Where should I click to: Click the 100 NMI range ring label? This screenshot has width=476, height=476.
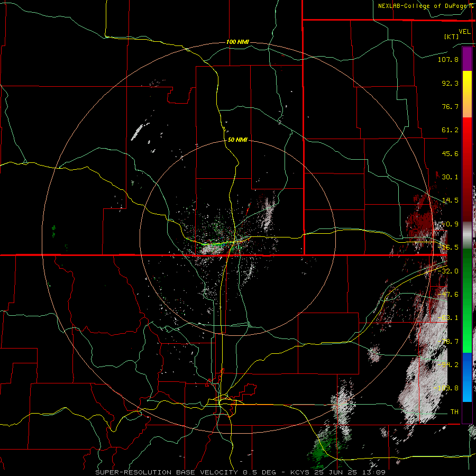click(237, 42)
